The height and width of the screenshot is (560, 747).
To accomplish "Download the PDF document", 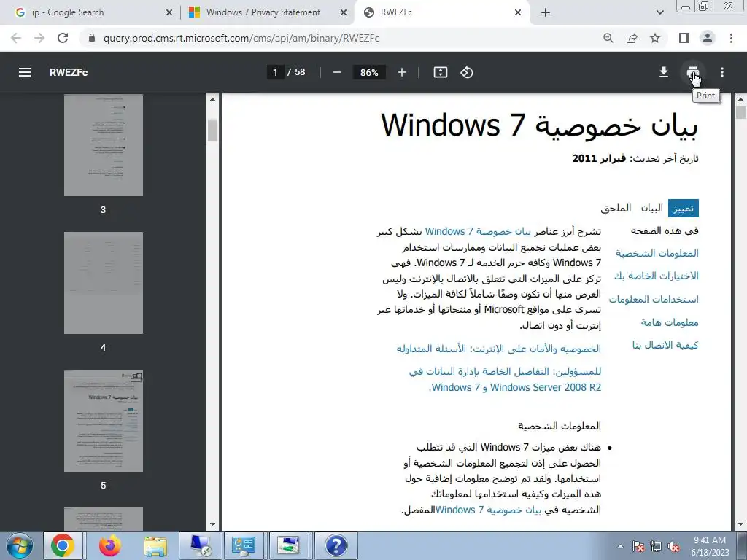I will (x=664, y=72).
